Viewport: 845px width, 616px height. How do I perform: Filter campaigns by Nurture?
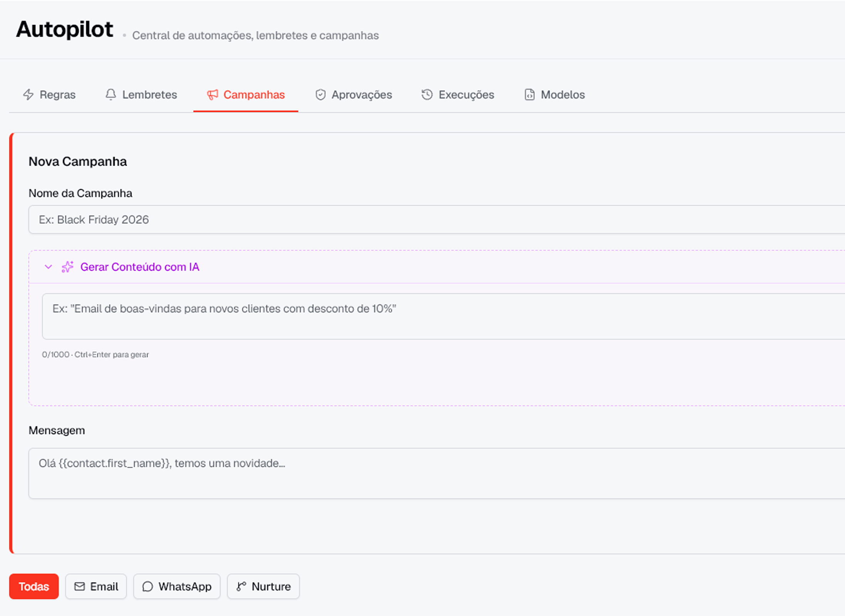[x=263, y=586]
